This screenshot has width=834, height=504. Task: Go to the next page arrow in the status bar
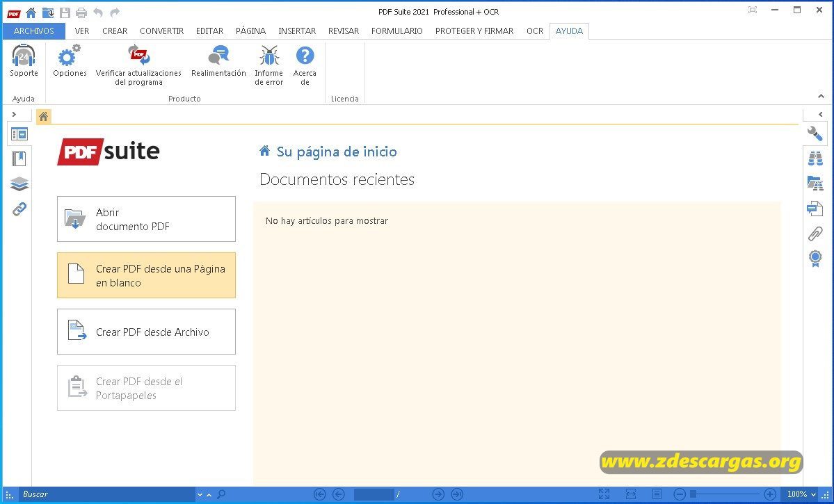[x=438, y=494]
